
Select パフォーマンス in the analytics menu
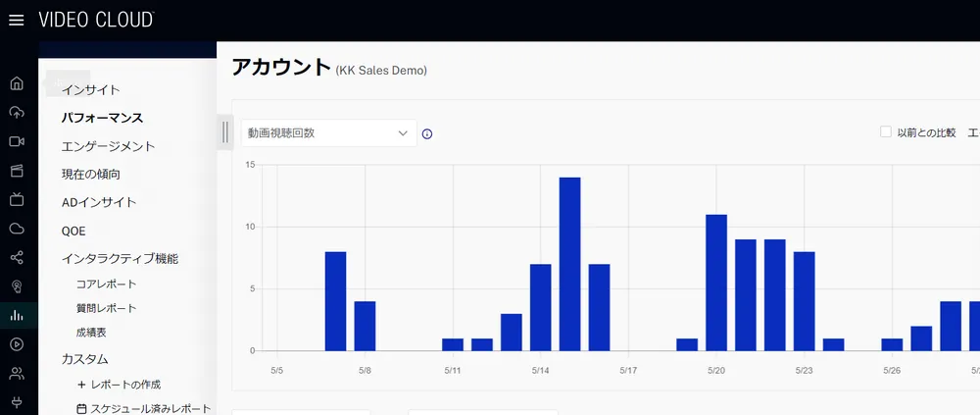102,118
